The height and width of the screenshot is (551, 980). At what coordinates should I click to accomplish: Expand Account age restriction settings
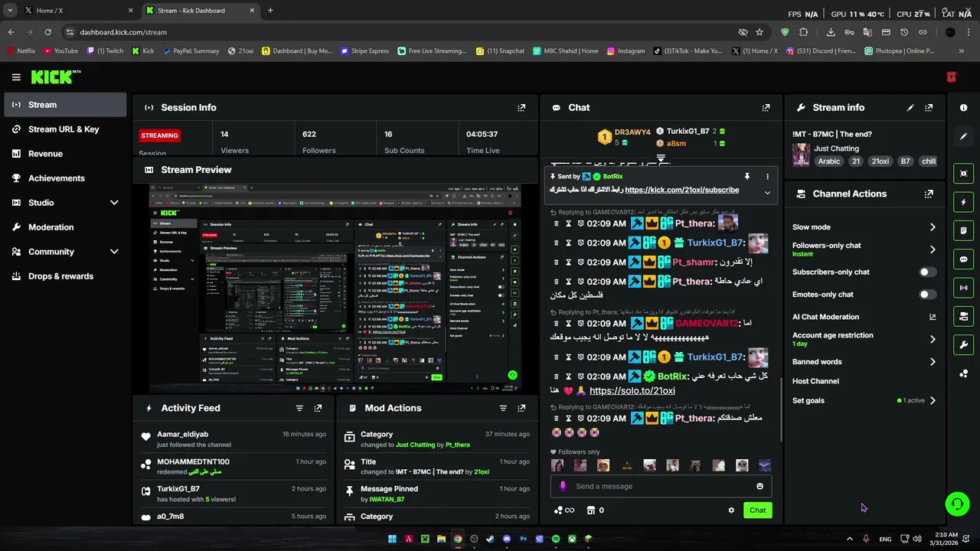tap(933, 339)
